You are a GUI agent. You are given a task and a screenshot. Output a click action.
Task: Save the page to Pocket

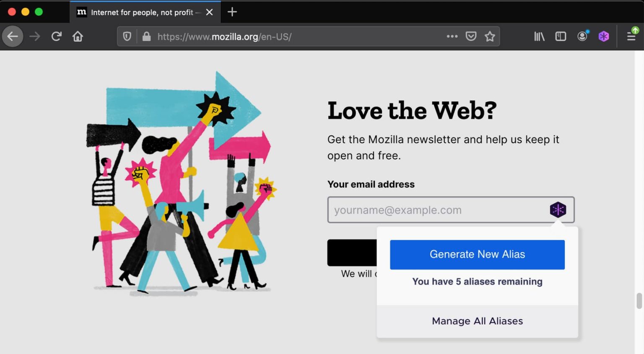(470, 36)
